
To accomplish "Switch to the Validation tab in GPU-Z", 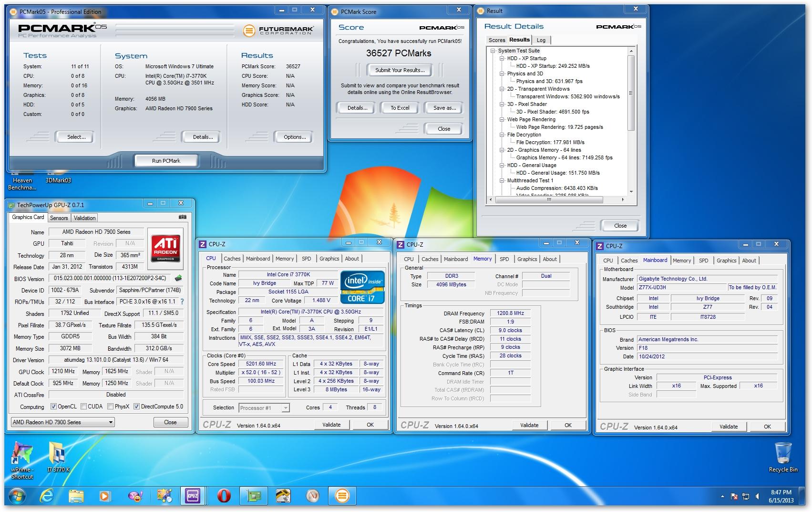I will coord(85,218).
